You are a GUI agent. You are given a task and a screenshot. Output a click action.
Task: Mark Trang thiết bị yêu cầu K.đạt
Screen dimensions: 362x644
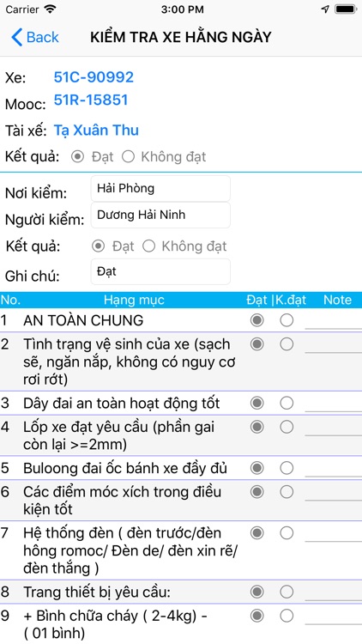(x=287, y=592)
